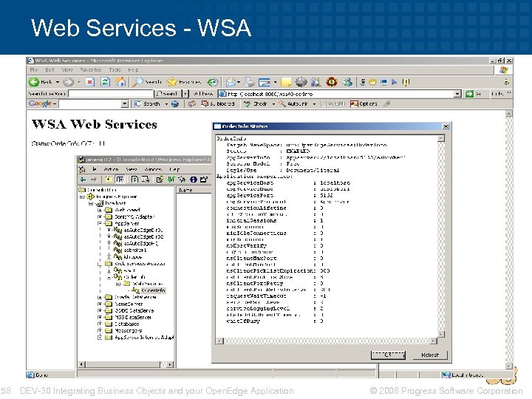Collapse the AppServer tree node
The width and height of the screenshot is (532, 399).
coord(100,224)
